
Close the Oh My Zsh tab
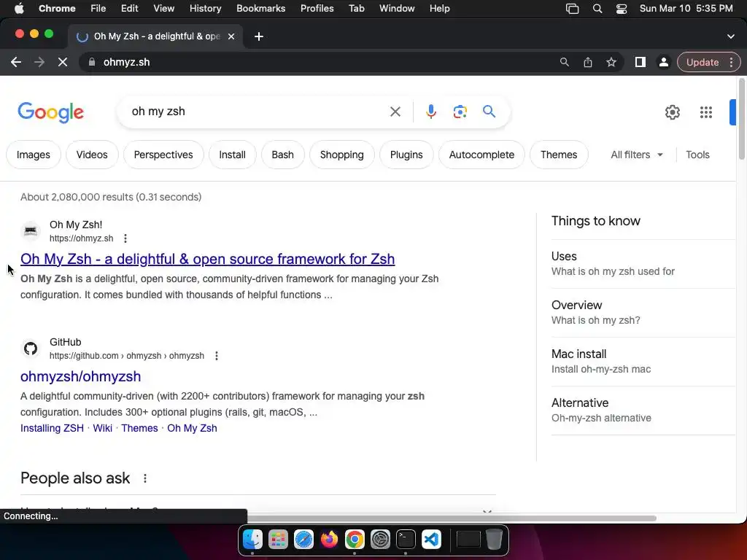pos(231,36)
